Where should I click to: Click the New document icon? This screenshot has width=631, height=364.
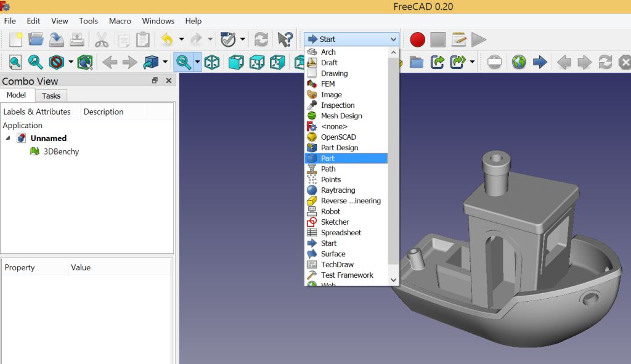(x=15, y=39)
